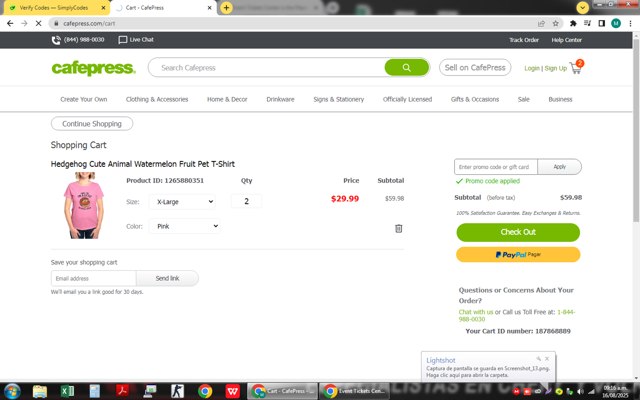Click the green search magnifier button

[407, 68]
